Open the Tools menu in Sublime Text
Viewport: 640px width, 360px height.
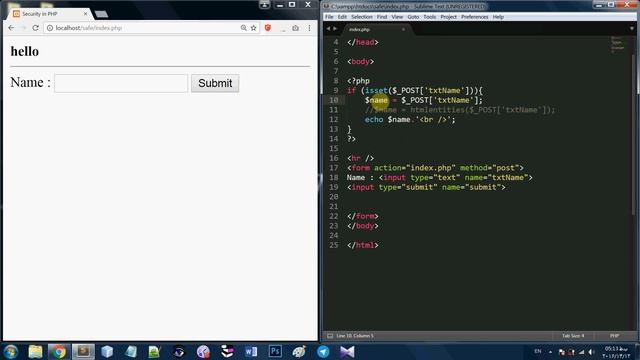coord(429,17)
